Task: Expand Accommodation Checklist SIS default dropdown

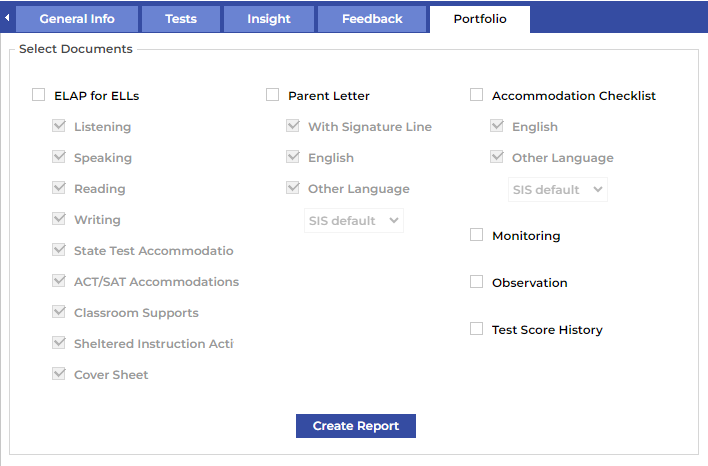Action: pyautogui.click(x=558, y=189)
